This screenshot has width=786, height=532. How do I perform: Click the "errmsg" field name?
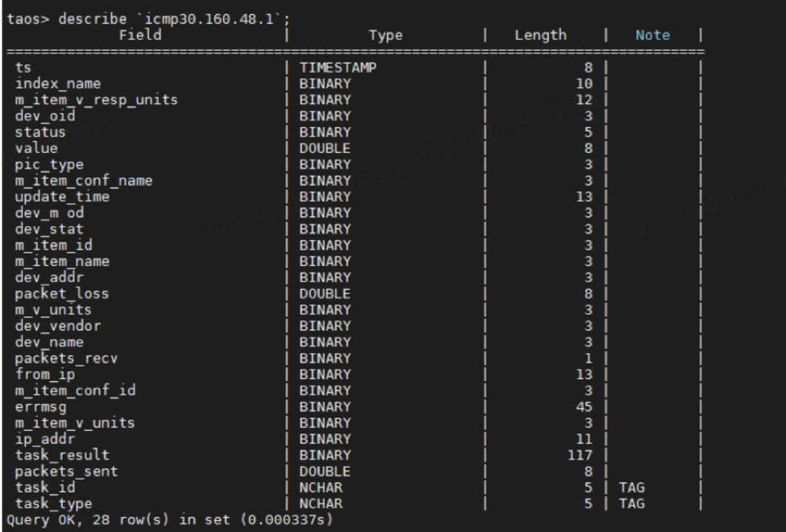point(41,407)
